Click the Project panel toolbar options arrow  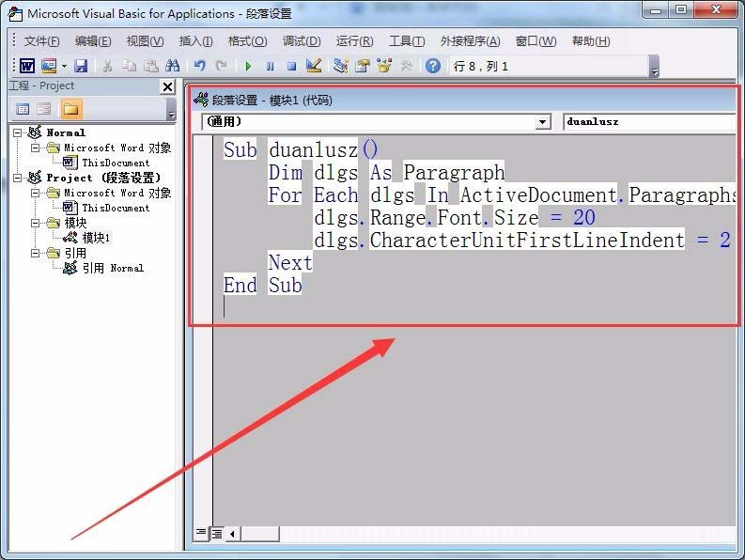[x=171, y=110]
